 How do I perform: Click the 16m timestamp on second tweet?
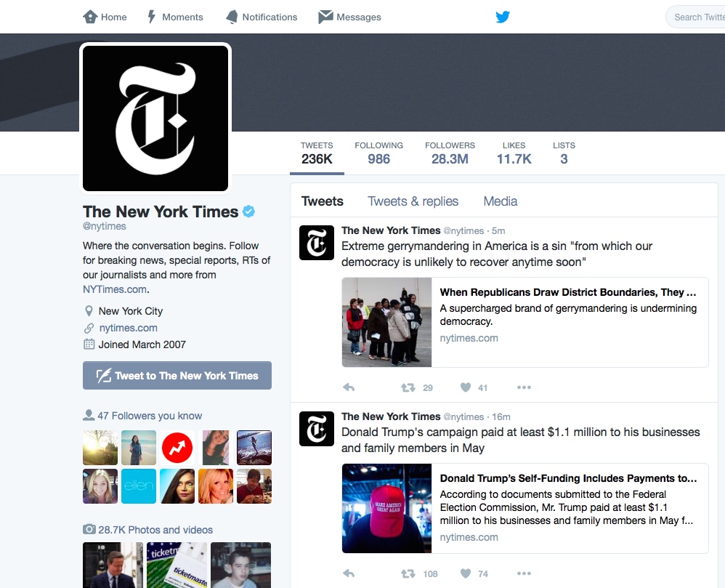point(501,416)
